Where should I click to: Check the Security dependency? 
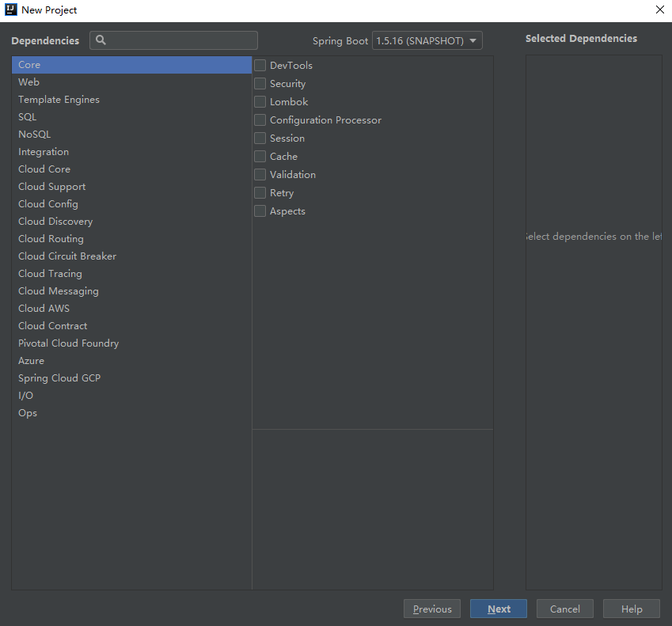click(x=260, y=84)
